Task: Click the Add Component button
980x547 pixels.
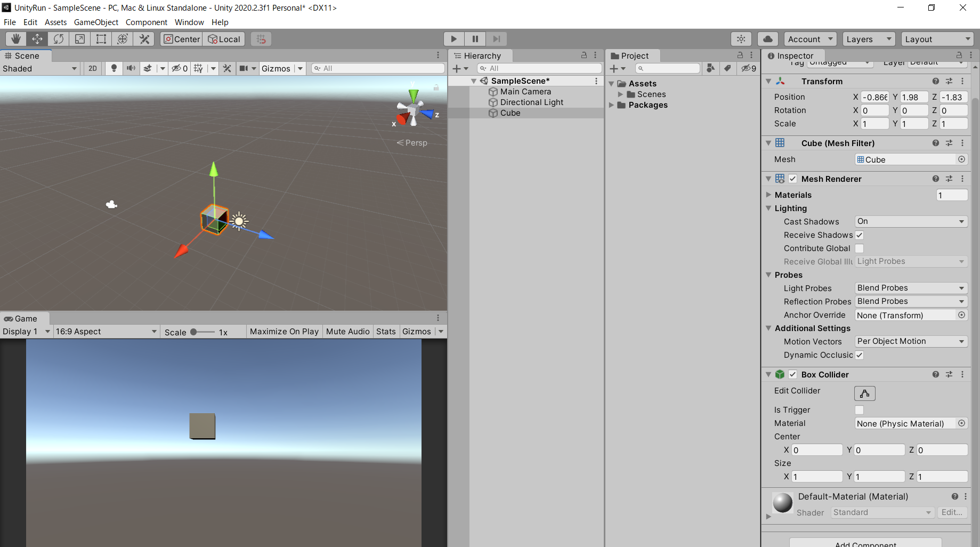Action: (865, 543)
